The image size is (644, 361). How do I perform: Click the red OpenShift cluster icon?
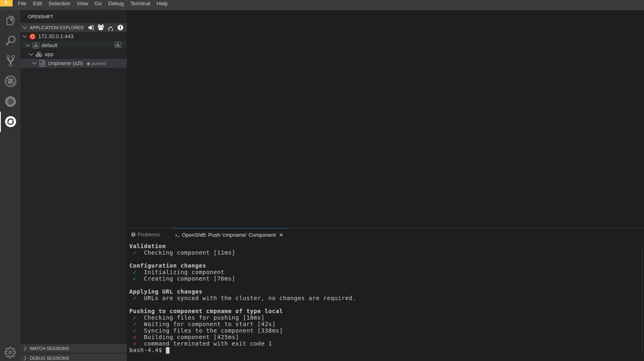tap(33, 37)
